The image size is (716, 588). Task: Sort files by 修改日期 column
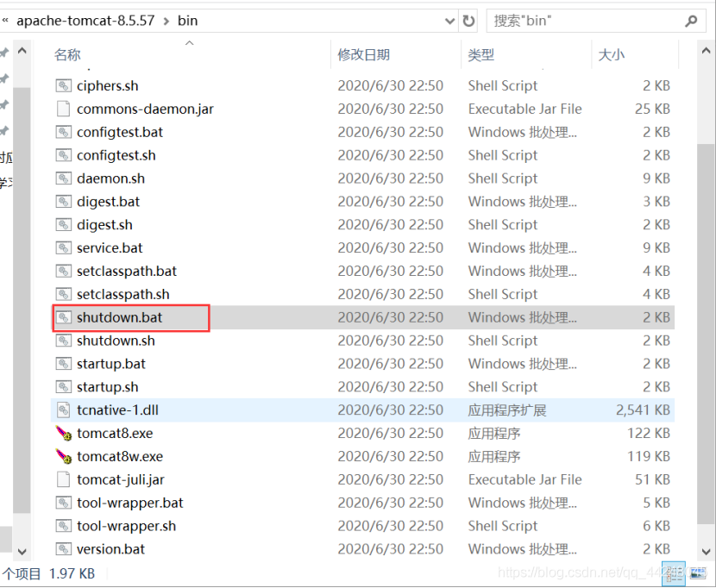click(363, 55)
